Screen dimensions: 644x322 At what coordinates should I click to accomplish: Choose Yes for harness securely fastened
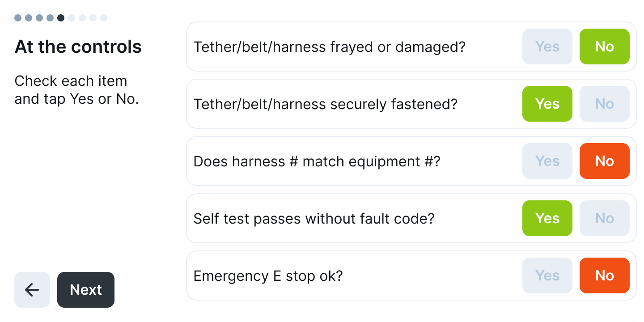click(547, 104)
